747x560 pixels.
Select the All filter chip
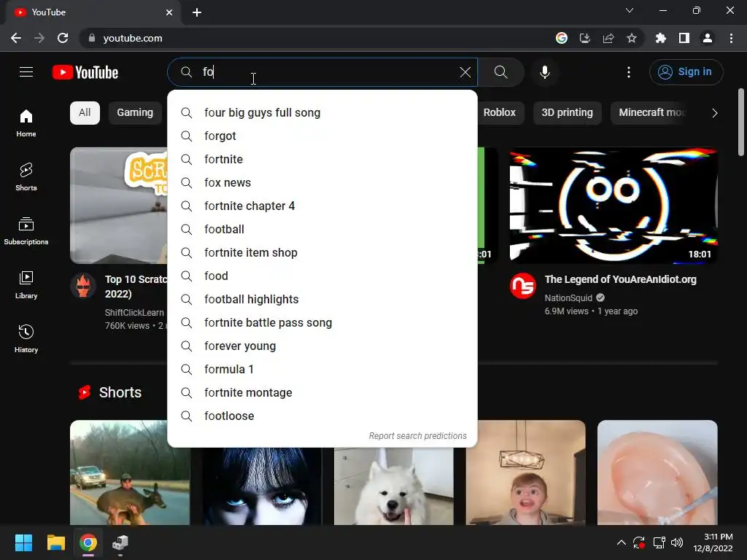click(x=85, y=113)
